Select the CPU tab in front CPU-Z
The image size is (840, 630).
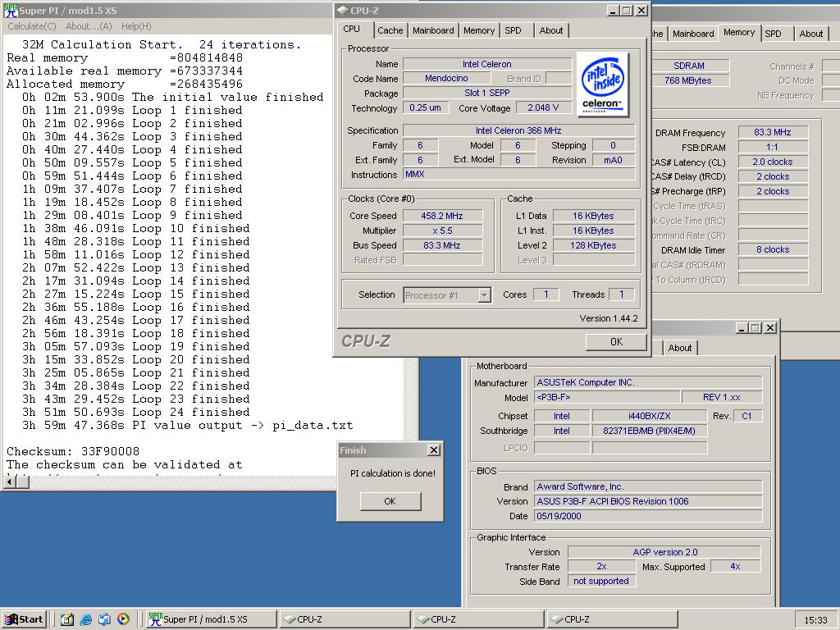[x=351, y=29]
